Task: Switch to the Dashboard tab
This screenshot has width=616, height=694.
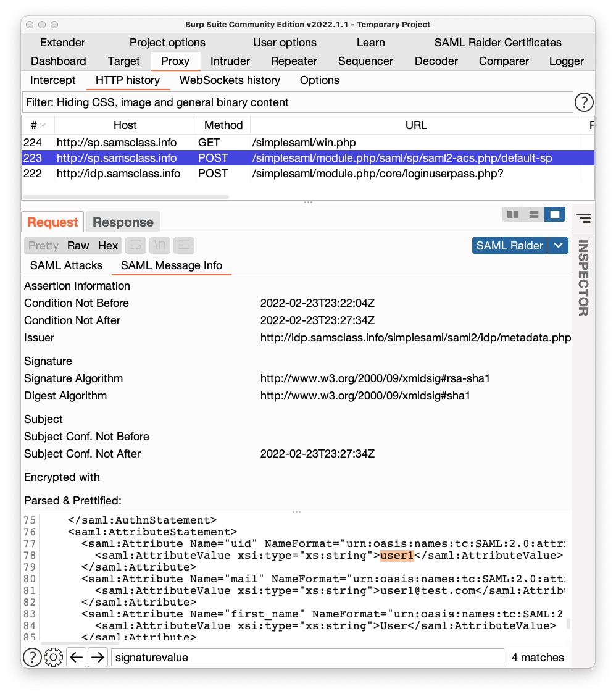Action: pyautogui.click(x=59, y=61)
